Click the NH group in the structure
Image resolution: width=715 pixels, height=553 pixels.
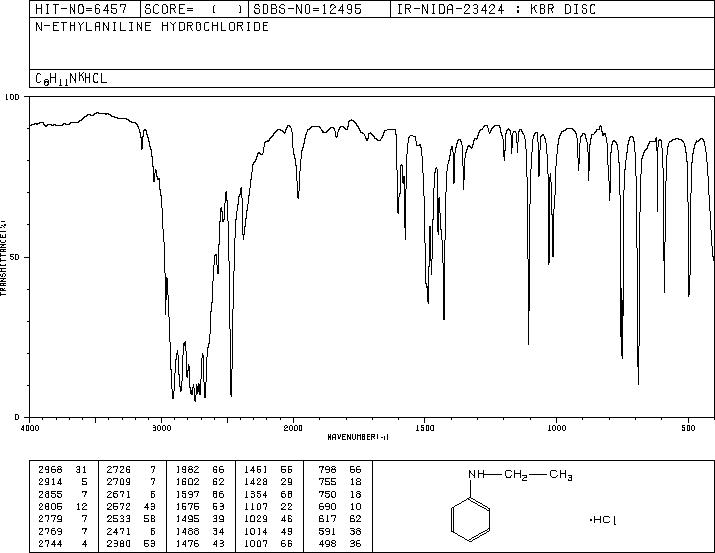(x=476, y=474)
